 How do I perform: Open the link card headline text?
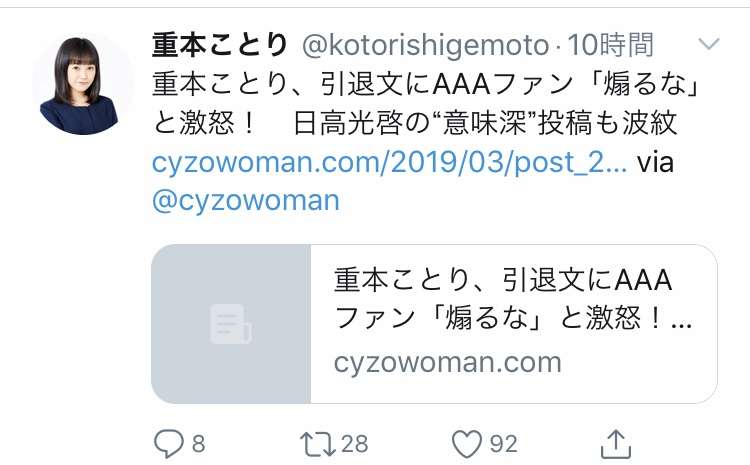pos(513,299)
